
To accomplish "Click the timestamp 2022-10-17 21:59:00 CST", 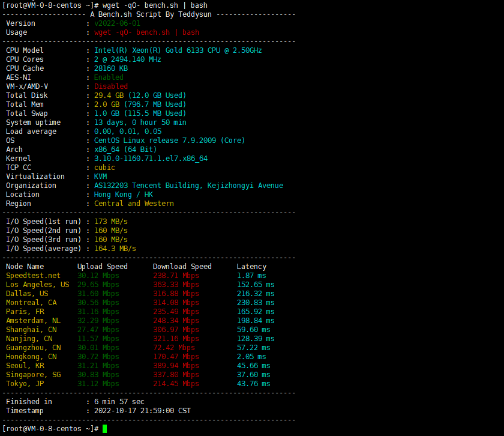I will point(142,411).
